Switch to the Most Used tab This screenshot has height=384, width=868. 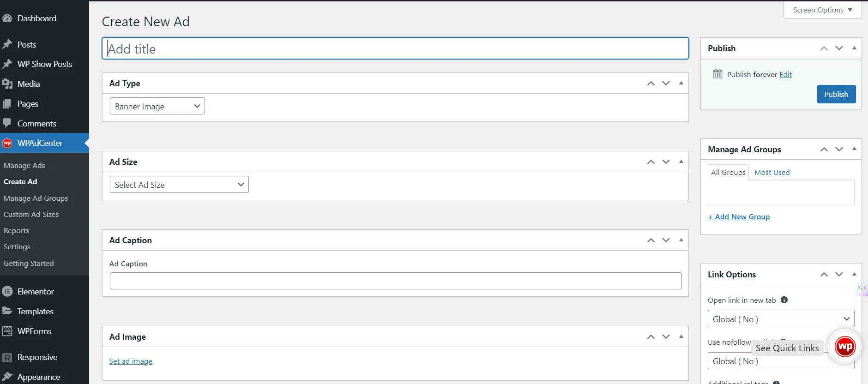click(771, 172)
